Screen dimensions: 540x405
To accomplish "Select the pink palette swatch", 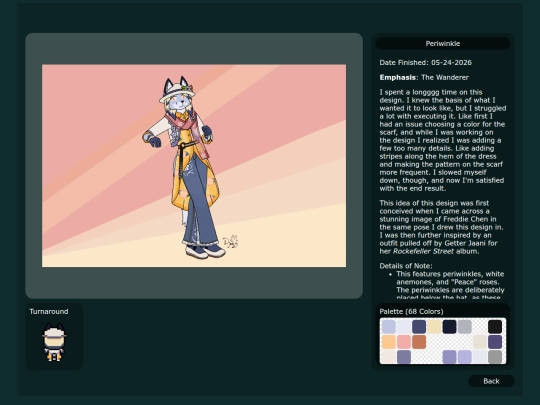I will [x=404, y=342].
